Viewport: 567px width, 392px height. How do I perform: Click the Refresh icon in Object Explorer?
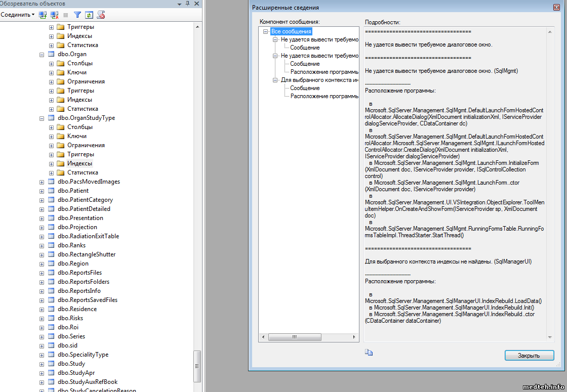coord(89,15)
